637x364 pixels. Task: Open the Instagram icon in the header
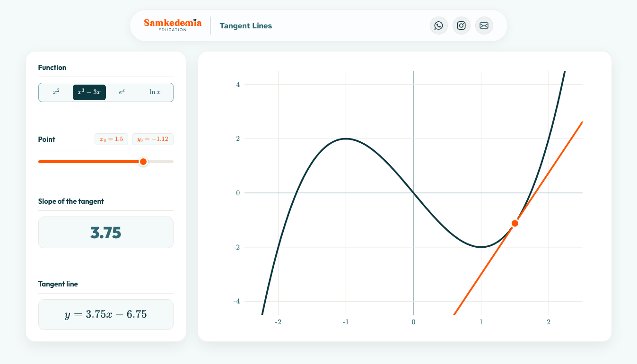461,26
